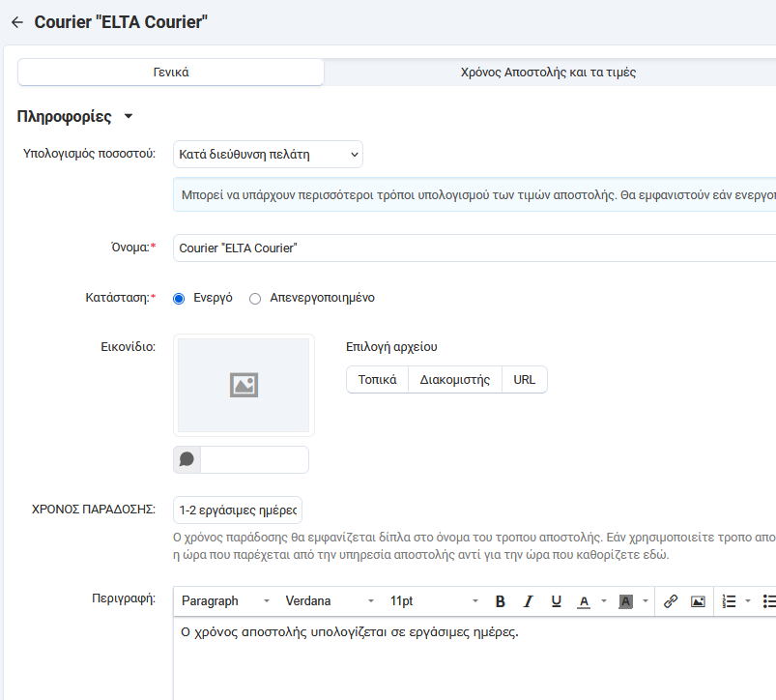Toggle underline formatting in the editor

click(556, 601)
